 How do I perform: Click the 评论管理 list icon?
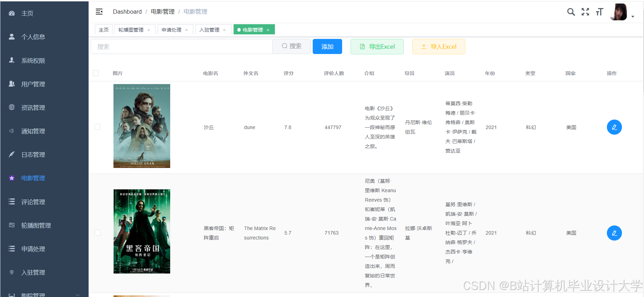pos(12,202)
